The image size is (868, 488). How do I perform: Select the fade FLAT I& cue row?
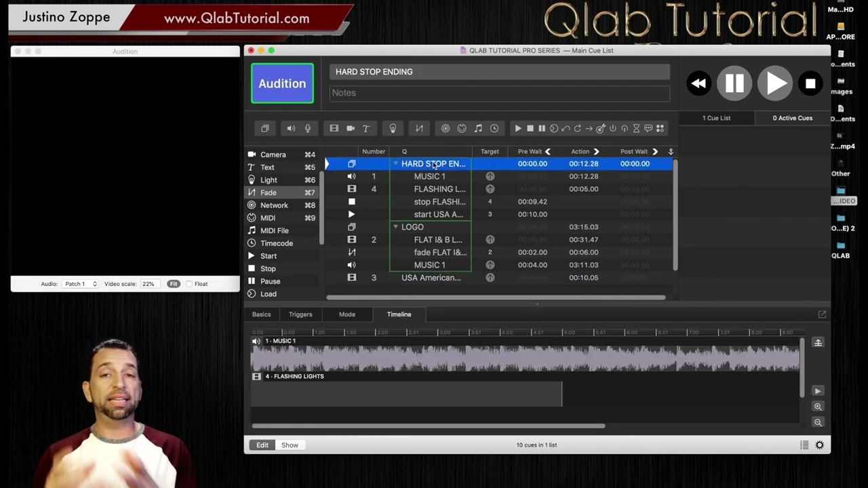point(499,252)
